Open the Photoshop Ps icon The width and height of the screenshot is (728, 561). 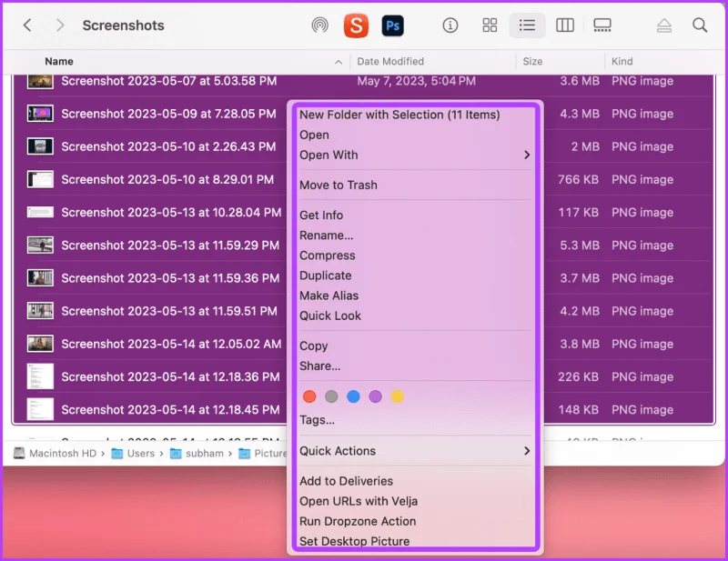(393, 25)
